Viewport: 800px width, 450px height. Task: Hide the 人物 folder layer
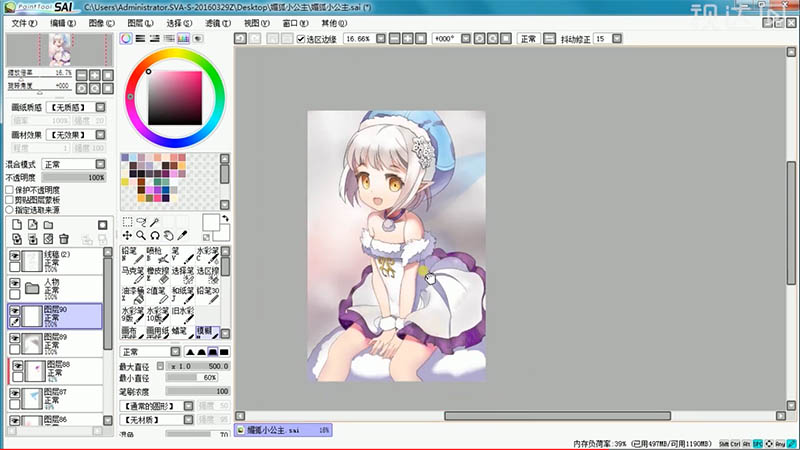[15, 283]
